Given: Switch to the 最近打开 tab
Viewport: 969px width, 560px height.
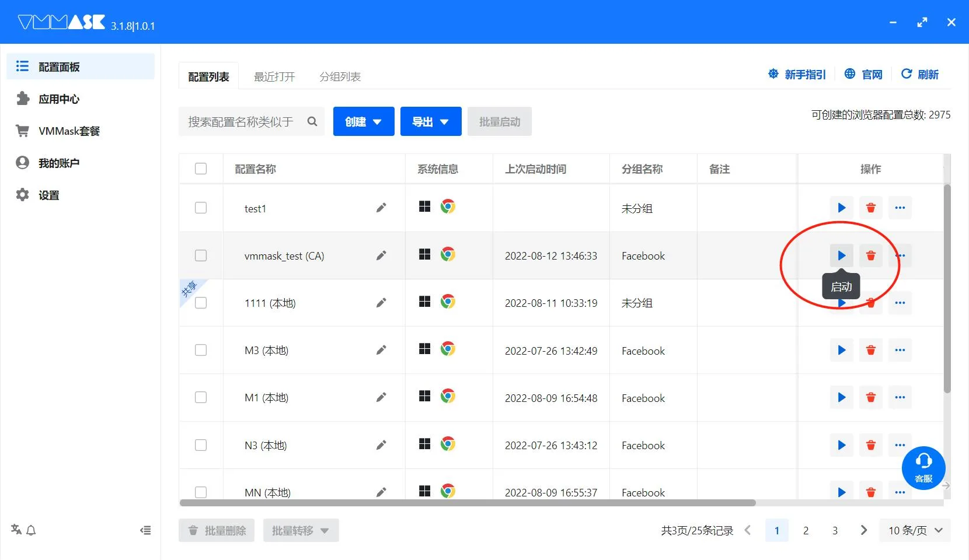Looking at the screenshot, I should pos(274,76).
